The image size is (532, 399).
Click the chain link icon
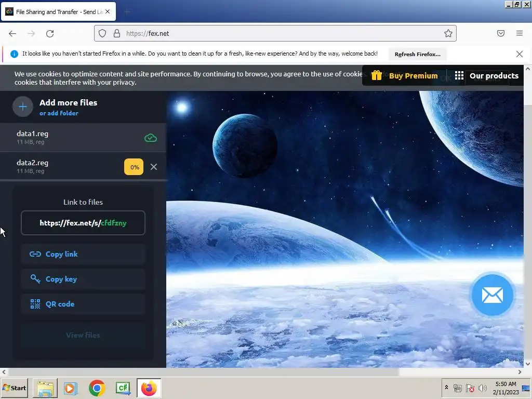click(x=35, y=254)
